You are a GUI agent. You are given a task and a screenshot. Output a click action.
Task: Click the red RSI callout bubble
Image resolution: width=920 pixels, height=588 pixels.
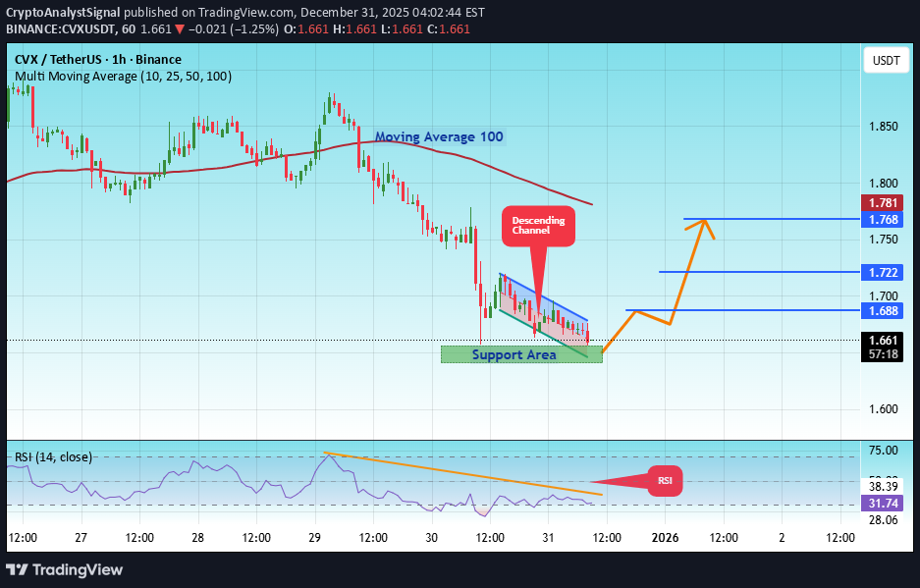(x=665, y=481)
